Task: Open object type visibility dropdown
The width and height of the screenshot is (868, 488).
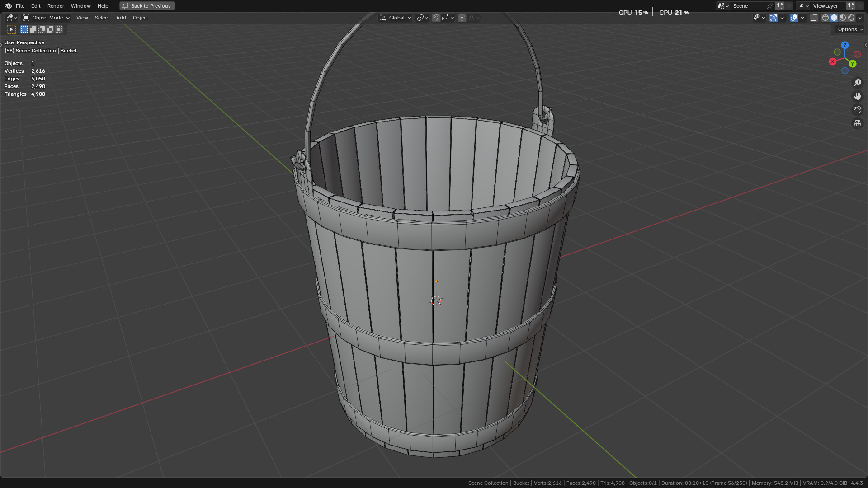Action: [x=759, y=18]
